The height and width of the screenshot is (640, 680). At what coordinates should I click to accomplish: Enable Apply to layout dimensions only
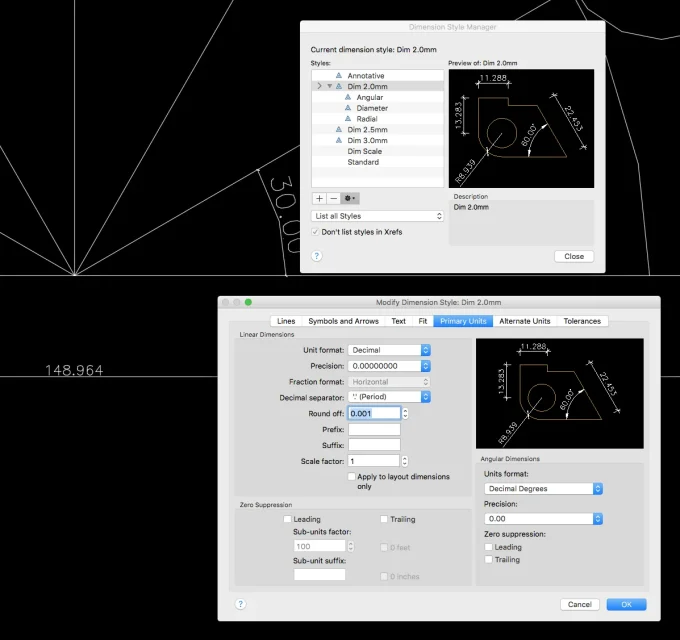(352, 477)
